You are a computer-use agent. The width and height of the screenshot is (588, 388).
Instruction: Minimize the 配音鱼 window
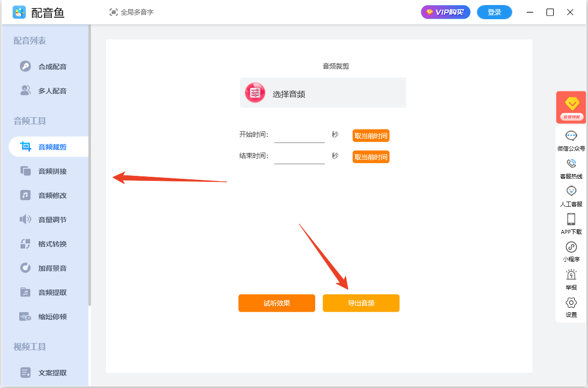pyautogui.click(x=530, y=12)
